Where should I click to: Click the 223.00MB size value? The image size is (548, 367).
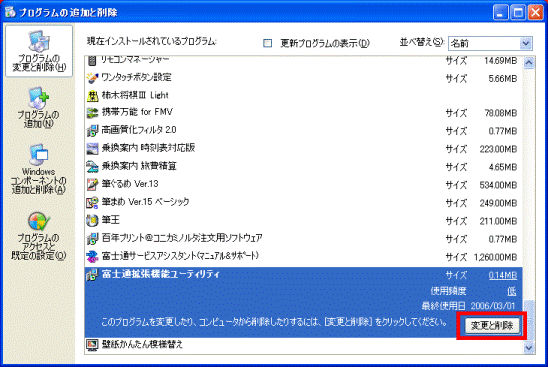(498, 149)
